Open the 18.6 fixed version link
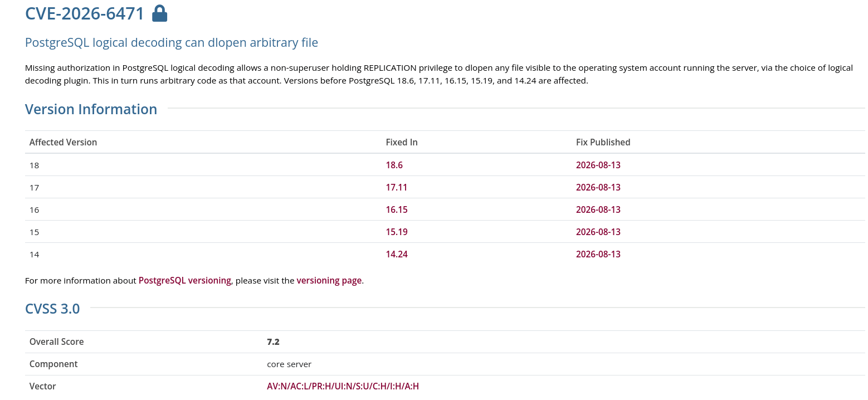Viewport: 868px width, 400px height. pos(394,165)
